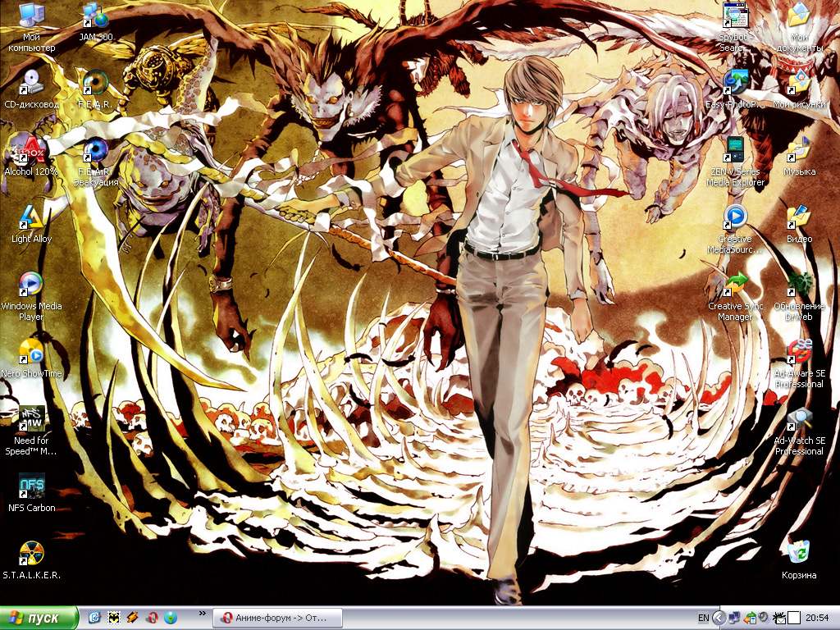The image size is (840, 630).
Task: Select the Light Alloy player icon
Action: [32, 224]
